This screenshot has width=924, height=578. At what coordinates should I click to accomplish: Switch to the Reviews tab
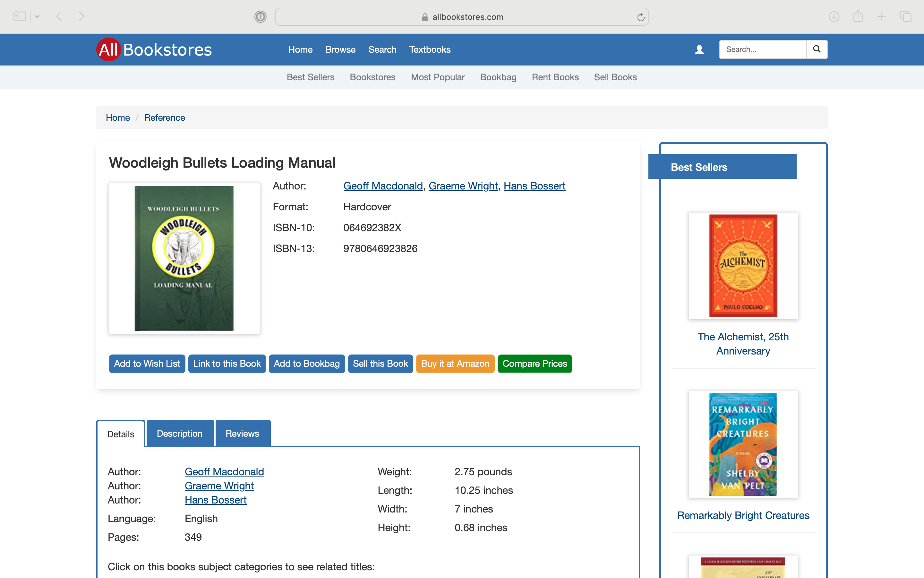click(243, 433)
